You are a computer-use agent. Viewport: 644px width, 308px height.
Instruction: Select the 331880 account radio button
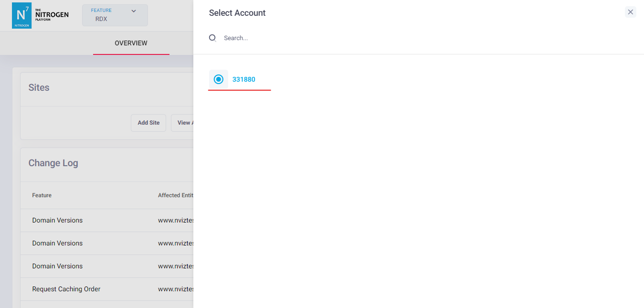[x=219, y=79]
